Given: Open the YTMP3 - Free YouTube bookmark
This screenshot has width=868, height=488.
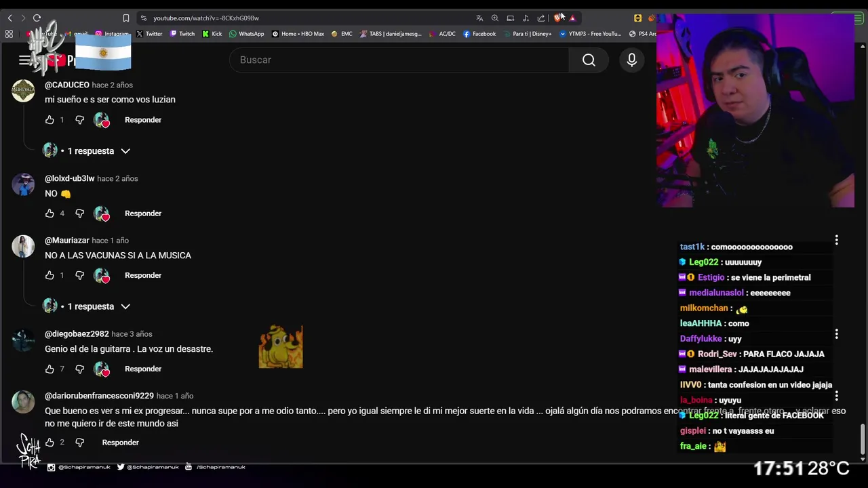Looking at the screenshot, I should [x=590, y=34].
